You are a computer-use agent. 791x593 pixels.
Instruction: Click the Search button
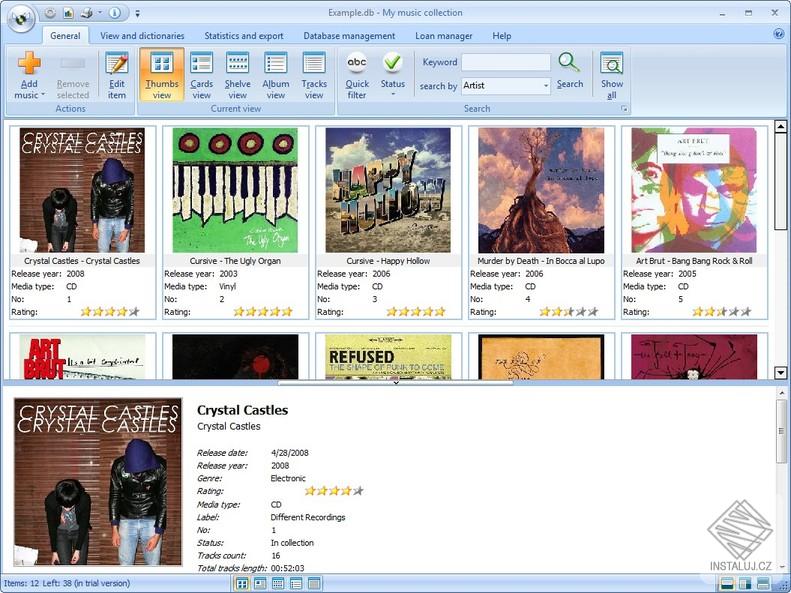click(x=570, y=69)
